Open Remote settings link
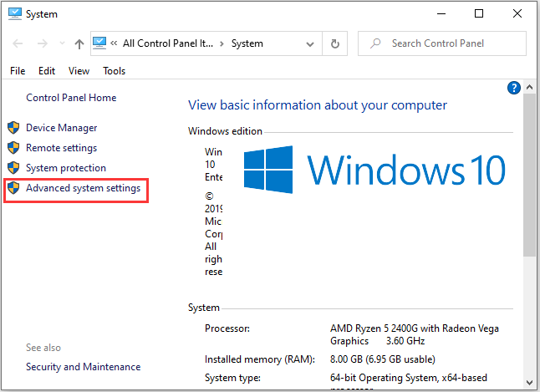This screenshot has width=540, height=392. [61, 148]
